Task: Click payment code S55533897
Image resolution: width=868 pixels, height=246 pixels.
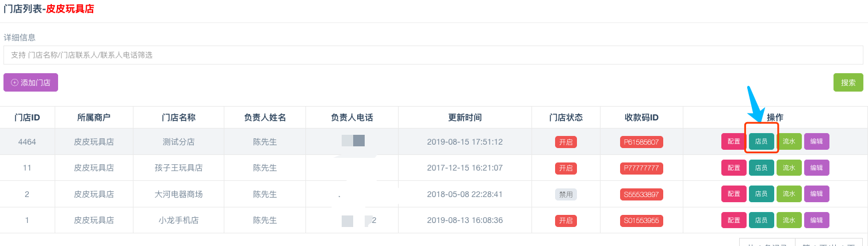Action: tap(641, 194)
